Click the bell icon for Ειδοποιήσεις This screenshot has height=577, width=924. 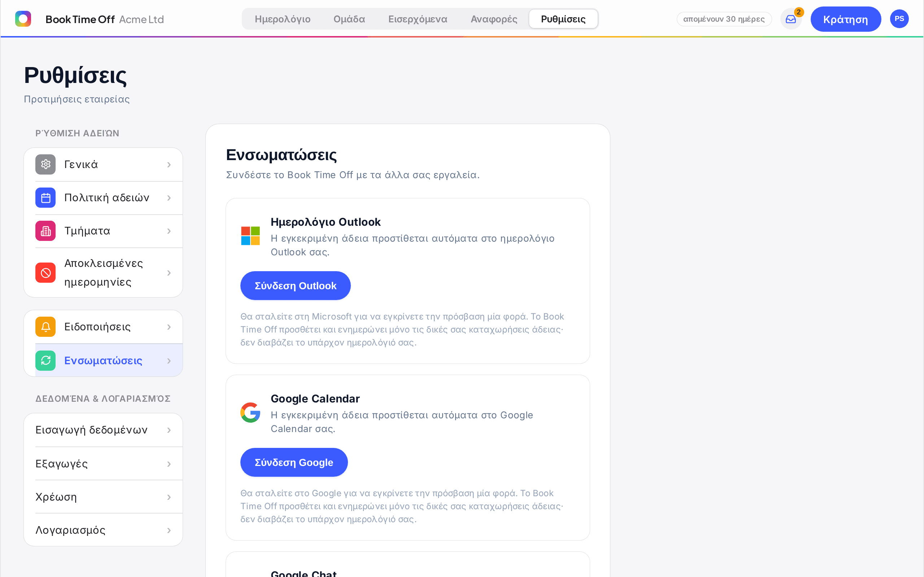[x=45, y=327]
